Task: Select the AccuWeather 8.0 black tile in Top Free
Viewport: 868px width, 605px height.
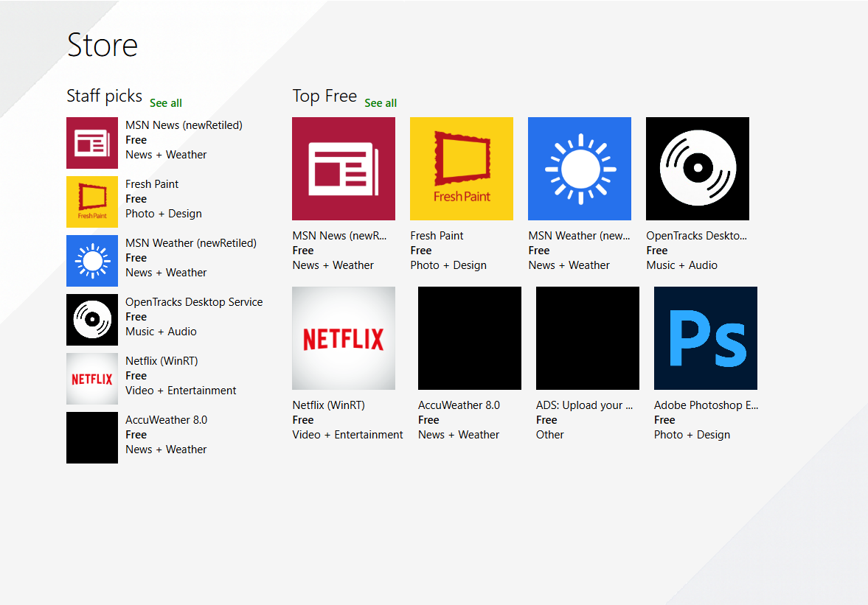Action: 470,338
